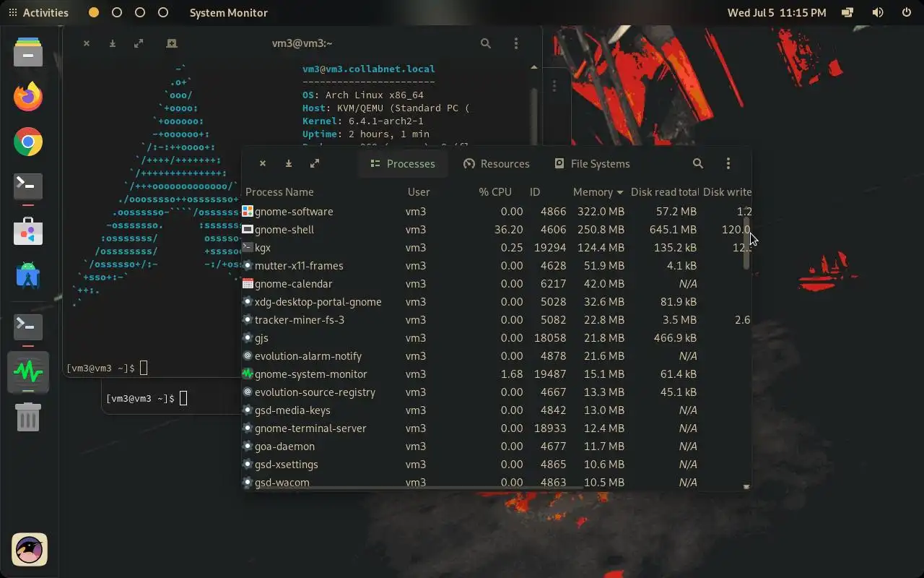Sort by the ID column header

point(535,191)
